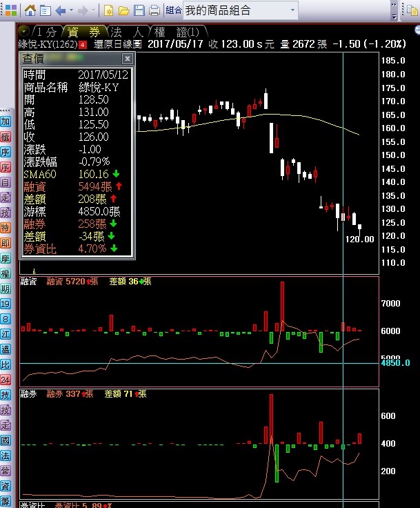Open the red 序 sidebar shortcut
The image size is (420, 508).
pos(6,168)
